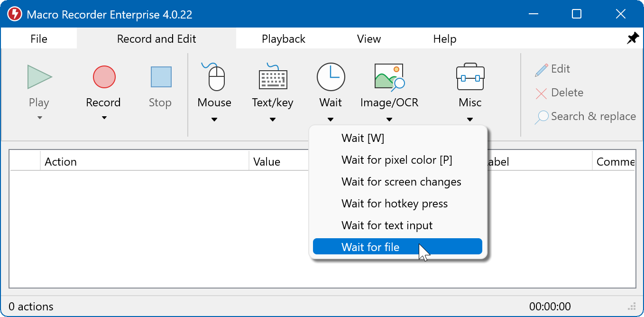Open the File tab

(x=39, y=39)
